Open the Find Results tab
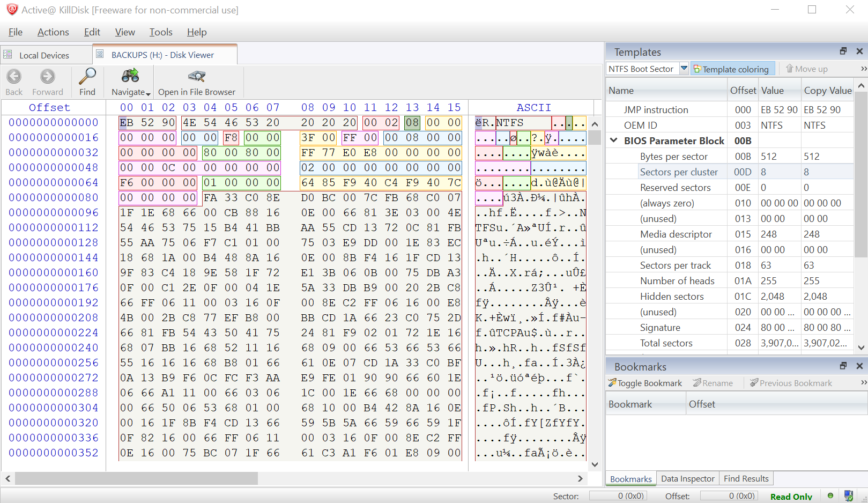Image resolution: width=868 pixels, height=503 pixels. [x=746, y=478]
